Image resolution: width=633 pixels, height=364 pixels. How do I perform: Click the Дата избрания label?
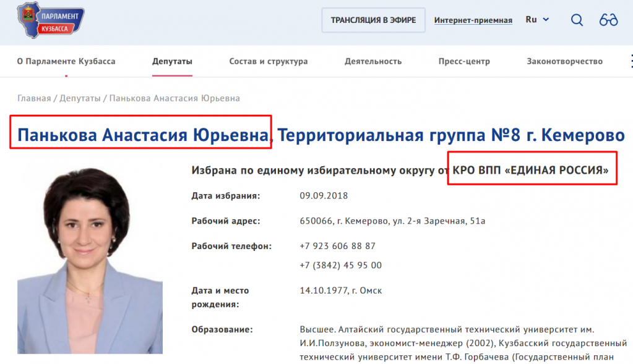point(226,196)
